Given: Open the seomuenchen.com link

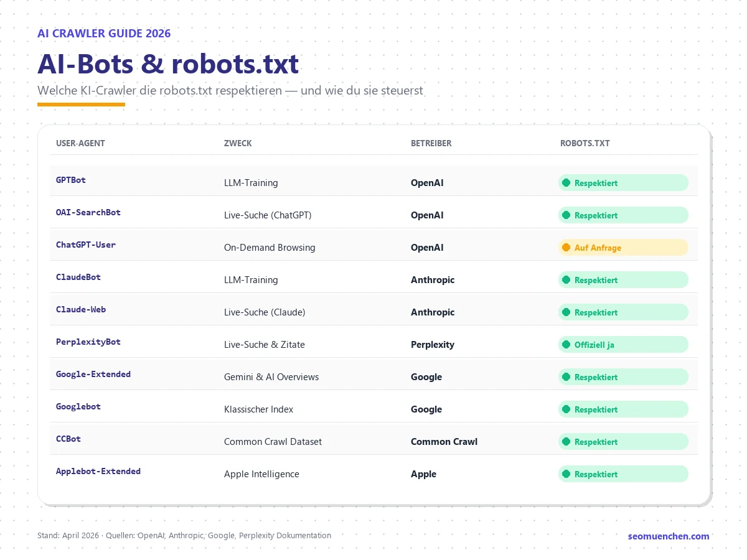Looking at the screenshot, I should tap(669, 536).
